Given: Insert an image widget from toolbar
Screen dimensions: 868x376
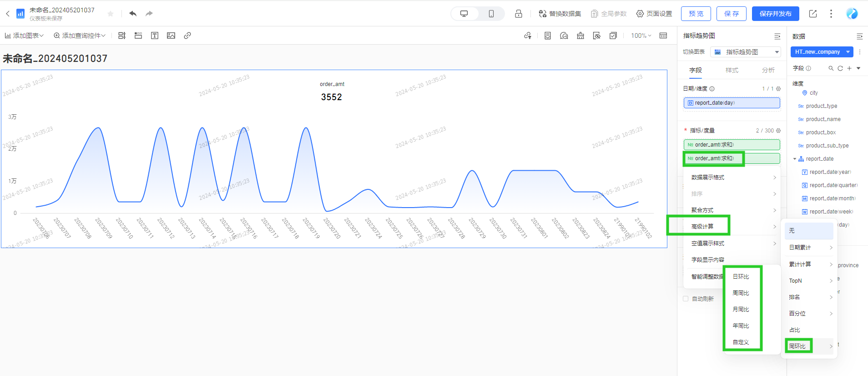Looking at the screenshot, I should click(x=171, y=36).
